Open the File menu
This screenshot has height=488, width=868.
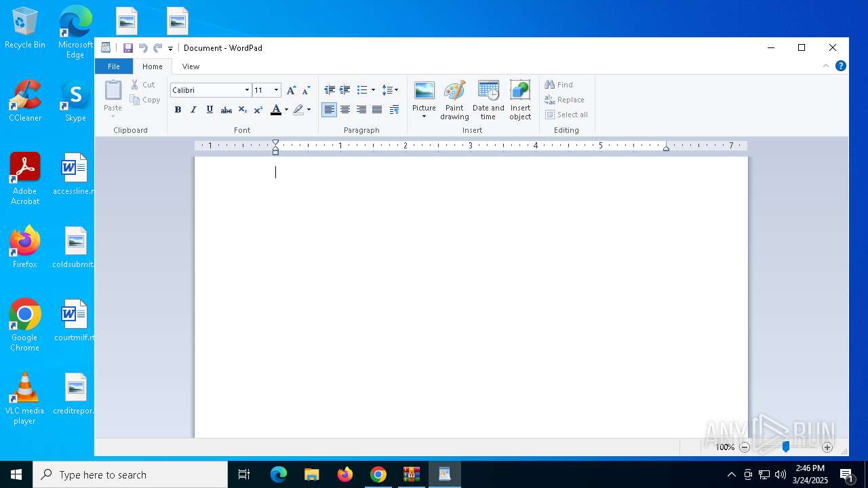(114, 66)
